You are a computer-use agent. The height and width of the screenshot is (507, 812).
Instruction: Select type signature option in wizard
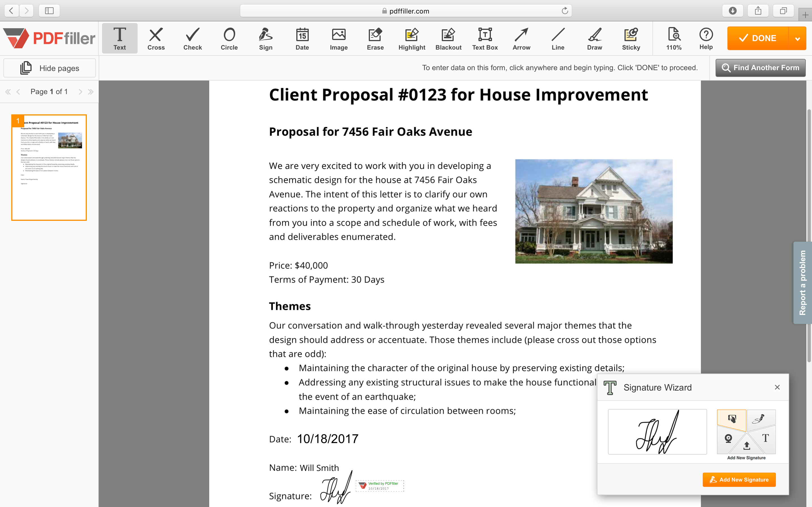(x=765, y=438)
